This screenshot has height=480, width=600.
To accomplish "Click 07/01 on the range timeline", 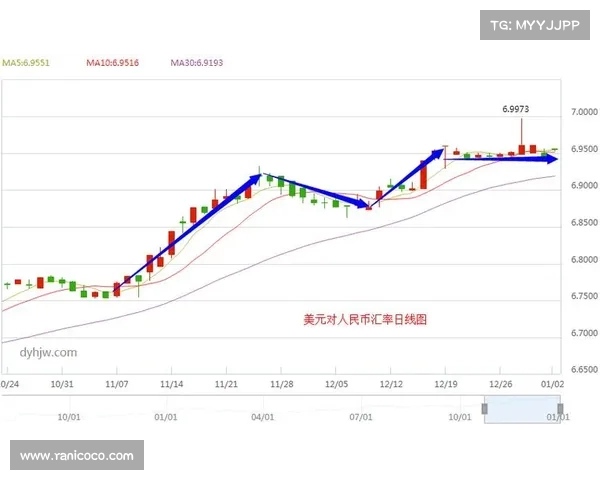I will [x=361, y=417].
